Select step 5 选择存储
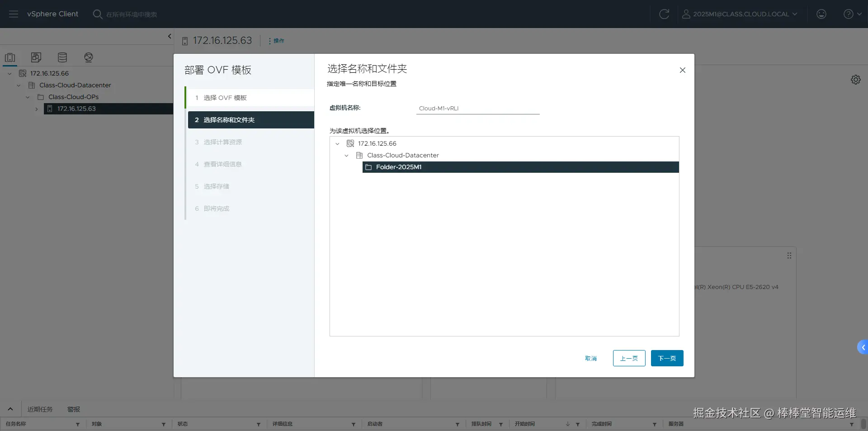 pyautogui.click(x=251, y=186)
